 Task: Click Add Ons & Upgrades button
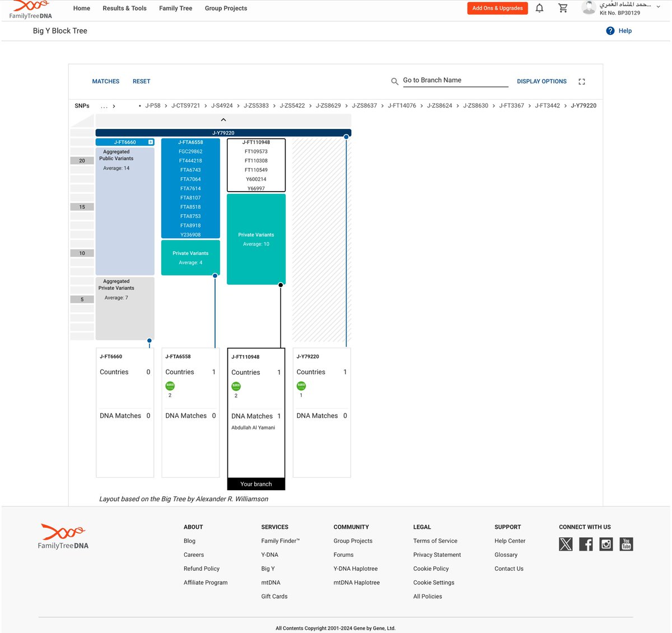click(x=497, y=8)
